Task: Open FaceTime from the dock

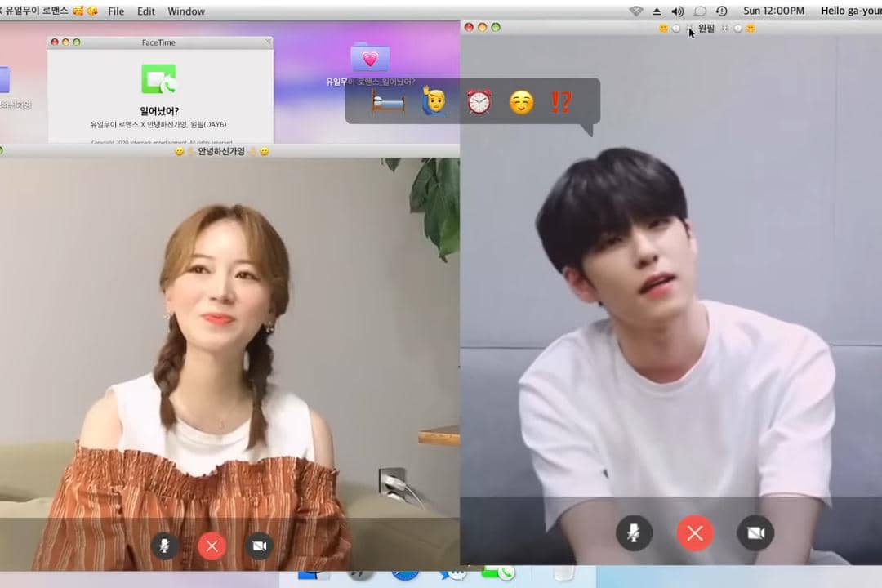Action: [x=498, y=572]
